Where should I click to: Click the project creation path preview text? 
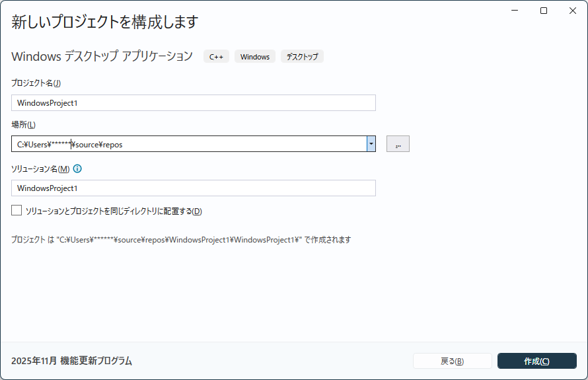pyautogui.click(x=181, y=240)
